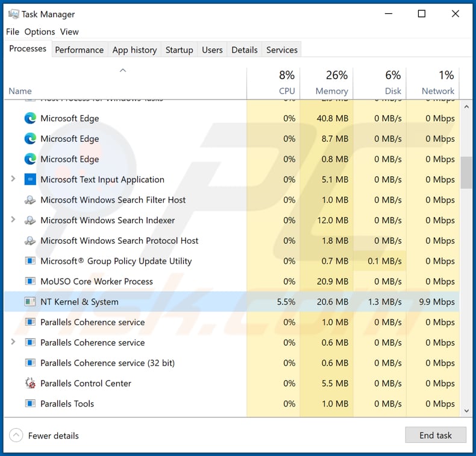
Task: Select the Parallels Control Center process name
Action: (86, 383)
